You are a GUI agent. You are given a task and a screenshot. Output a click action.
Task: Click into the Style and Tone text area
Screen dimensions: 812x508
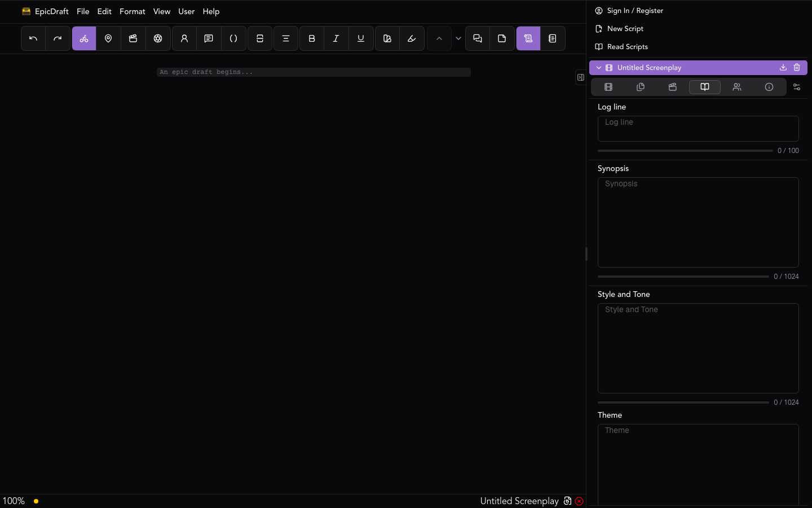click(x=698, y=348)
